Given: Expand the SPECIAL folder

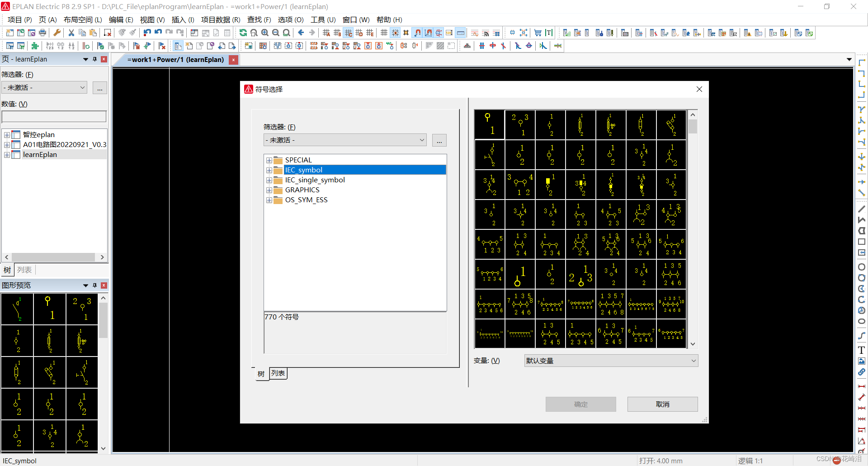Looking at the screenshot, I should coord(269,160).
